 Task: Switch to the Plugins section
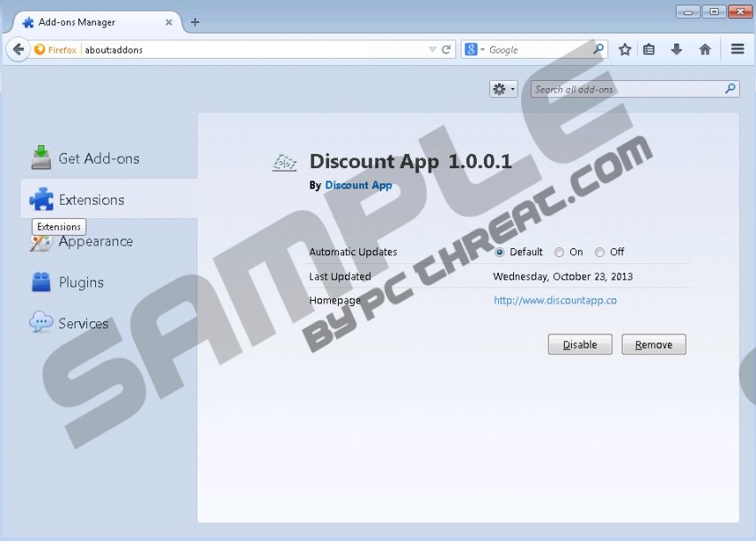80,282
